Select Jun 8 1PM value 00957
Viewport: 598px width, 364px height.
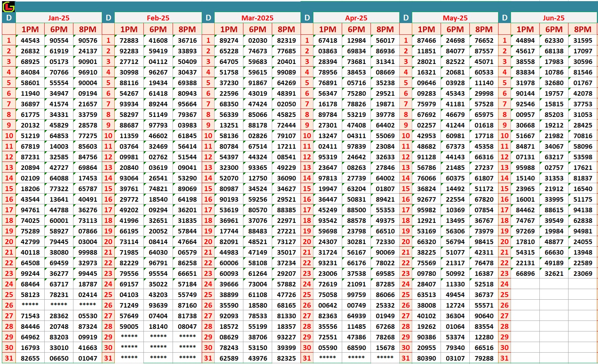525,114
